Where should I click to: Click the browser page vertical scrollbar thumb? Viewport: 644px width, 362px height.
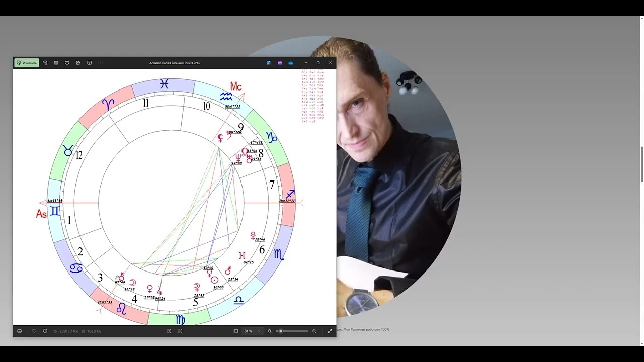pos(641,164)
